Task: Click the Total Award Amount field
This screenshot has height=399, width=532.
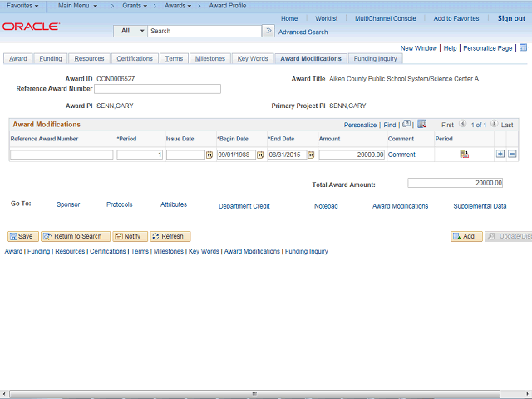Action: (455, 183)
